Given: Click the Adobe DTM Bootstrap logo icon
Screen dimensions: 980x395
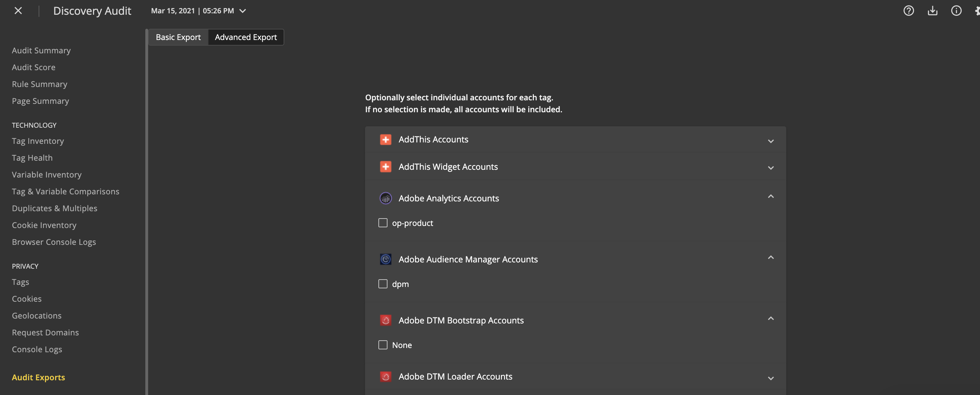Looking at the screenshot, I should coord(385,321).
